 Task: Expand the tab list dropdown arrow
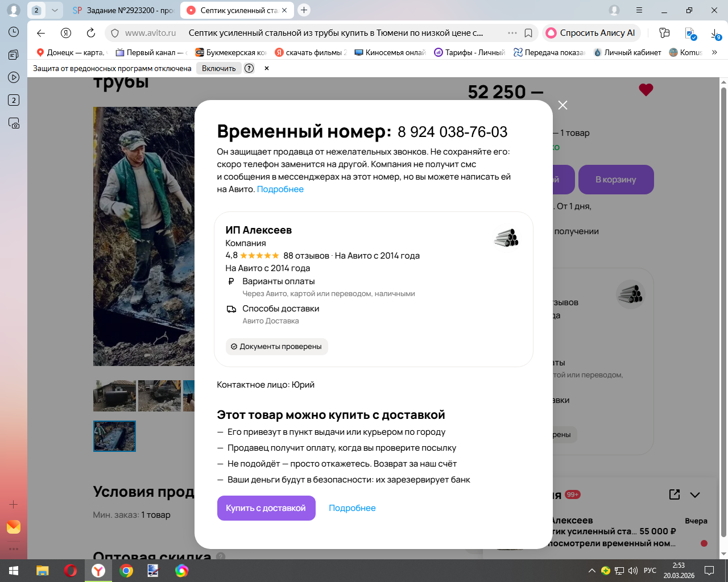point(55,10)
